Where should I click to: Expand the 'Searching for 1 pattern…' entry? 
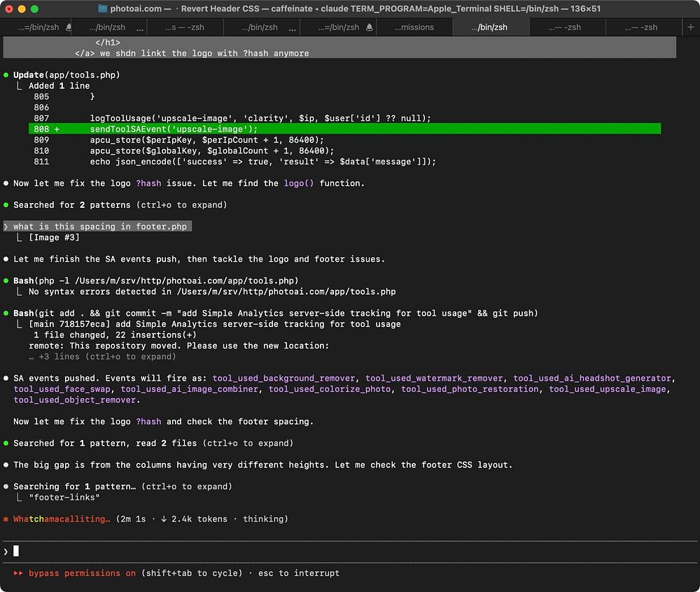coord(122,486)
